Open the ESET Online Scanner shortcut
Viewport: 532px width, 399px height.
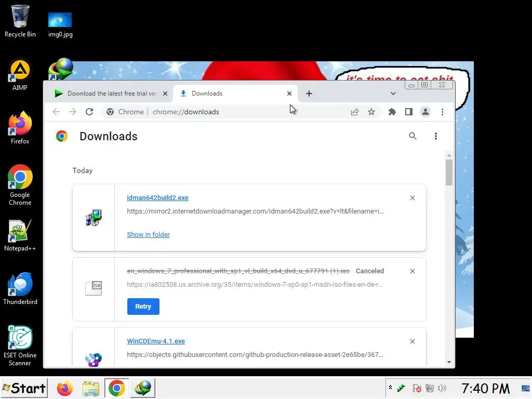point(20,345)
